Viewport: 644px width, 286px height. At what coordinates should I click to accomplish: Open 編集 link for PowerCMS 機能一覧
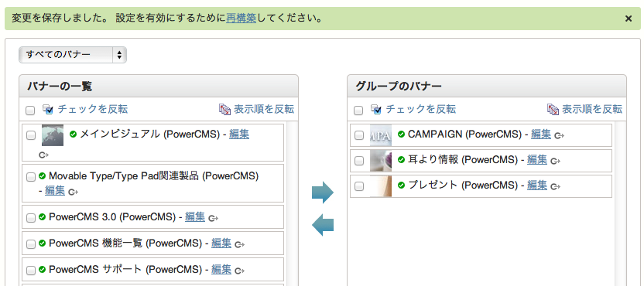pyautogui.click(x=221, y=243)
